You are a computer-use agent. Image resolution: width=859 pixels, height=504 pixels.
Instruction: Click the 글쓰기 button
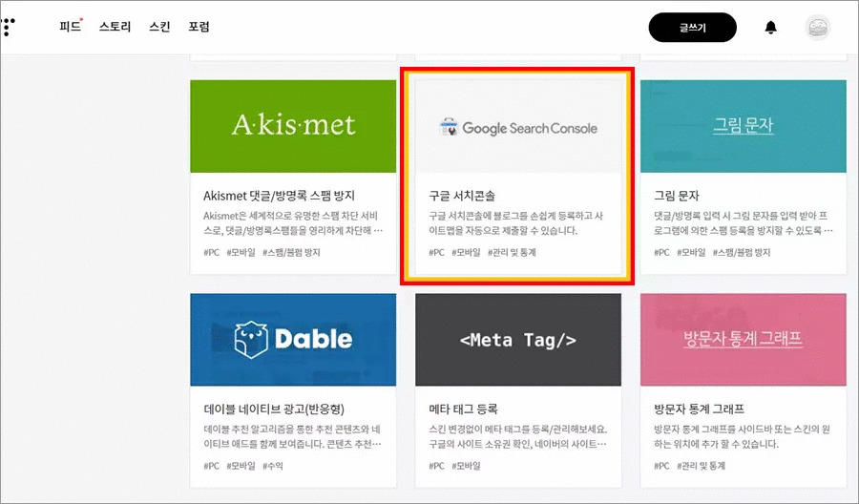click(693, 28)
